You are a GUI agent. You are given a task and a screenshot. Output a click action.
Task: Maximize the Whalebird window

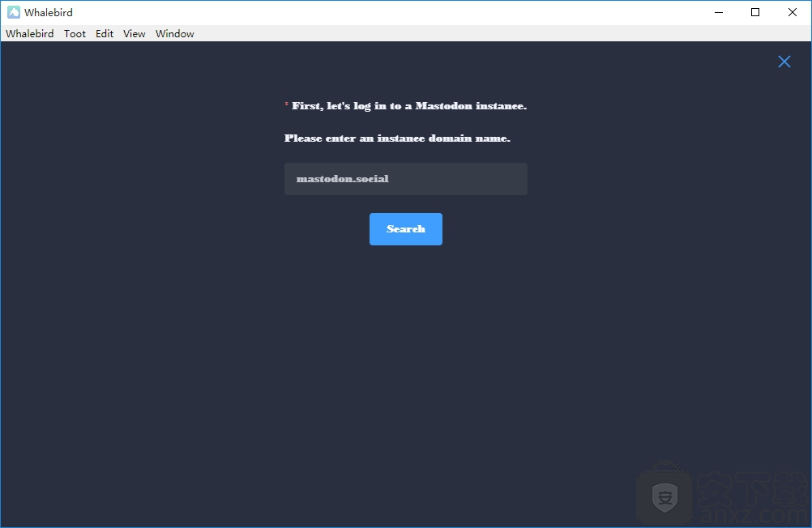pos(755,12)
